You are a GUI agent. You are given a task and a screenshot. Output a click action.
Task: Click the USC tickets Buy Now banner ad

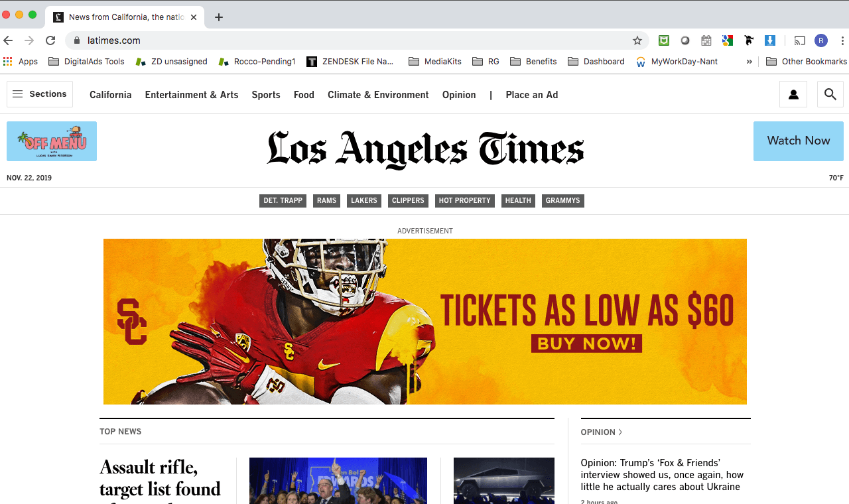click(425, 322)
